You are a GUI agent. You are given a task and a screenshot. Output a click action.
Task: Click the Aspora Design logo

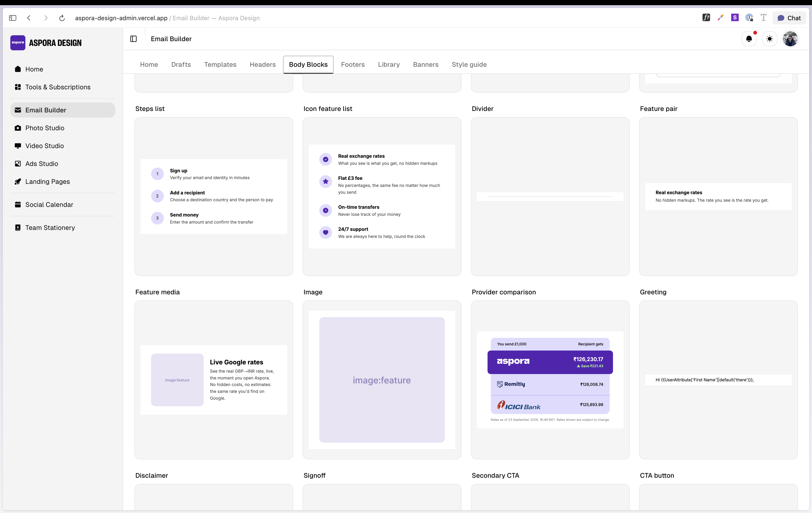[x=46, y=43]
